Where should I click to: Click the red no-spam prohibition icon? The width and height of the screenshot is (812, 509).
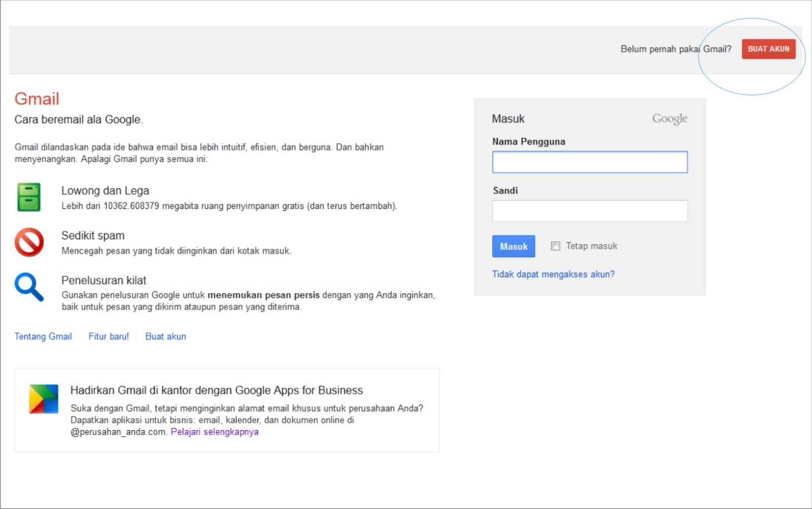[29, 242]
